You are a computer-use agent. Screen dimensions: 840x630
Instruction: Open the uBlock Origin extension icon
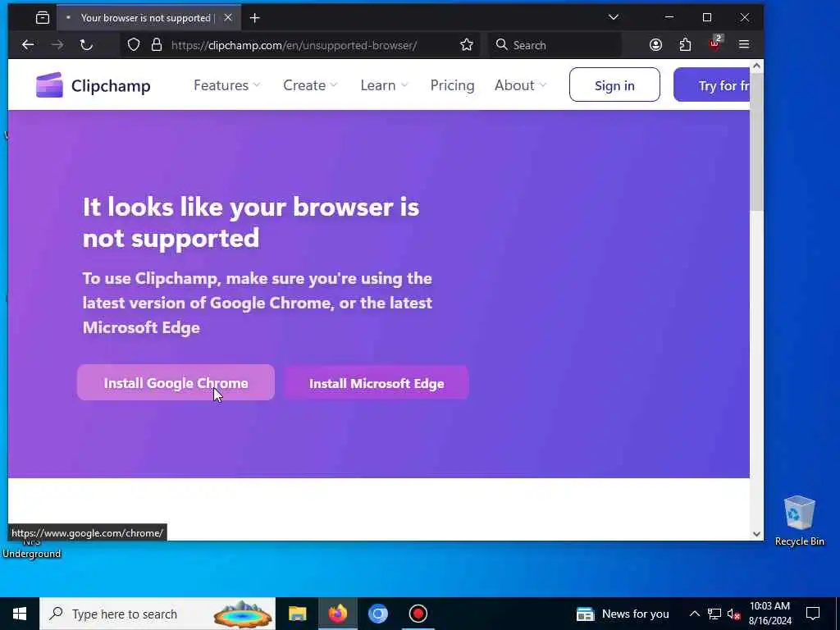(714, 44)
